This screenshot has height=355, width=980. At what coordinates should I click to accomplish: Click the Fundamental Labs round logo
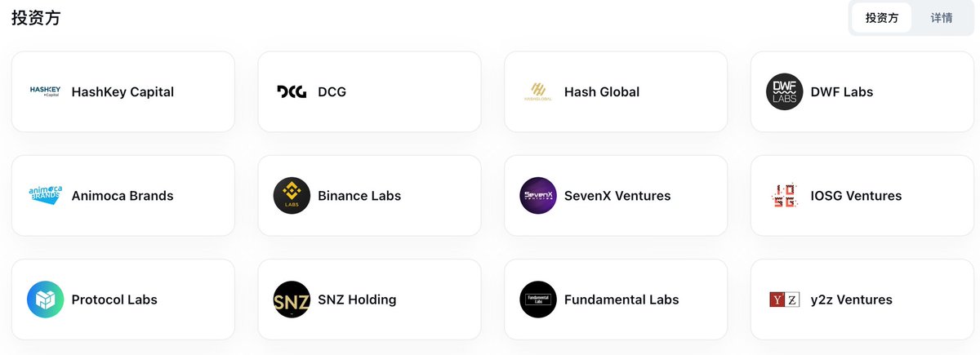(538, 300)
